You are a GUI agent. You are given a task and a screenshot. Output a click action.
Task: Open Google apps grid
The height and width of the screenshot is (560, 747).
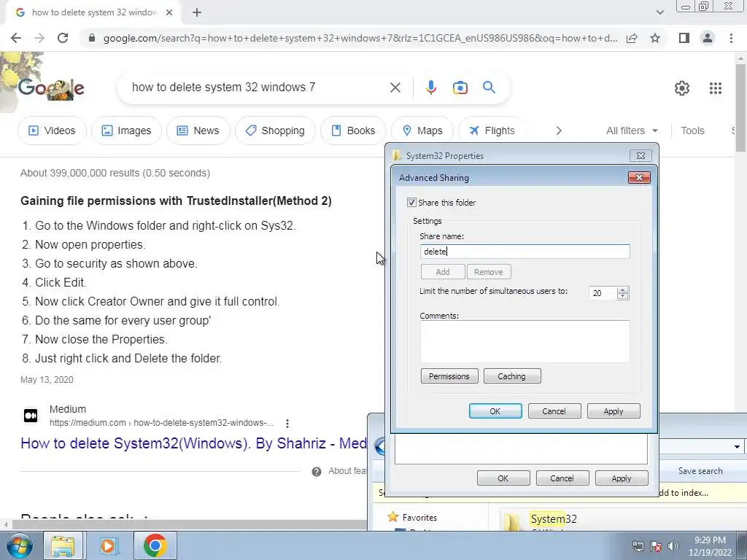(x=715, y=88)
